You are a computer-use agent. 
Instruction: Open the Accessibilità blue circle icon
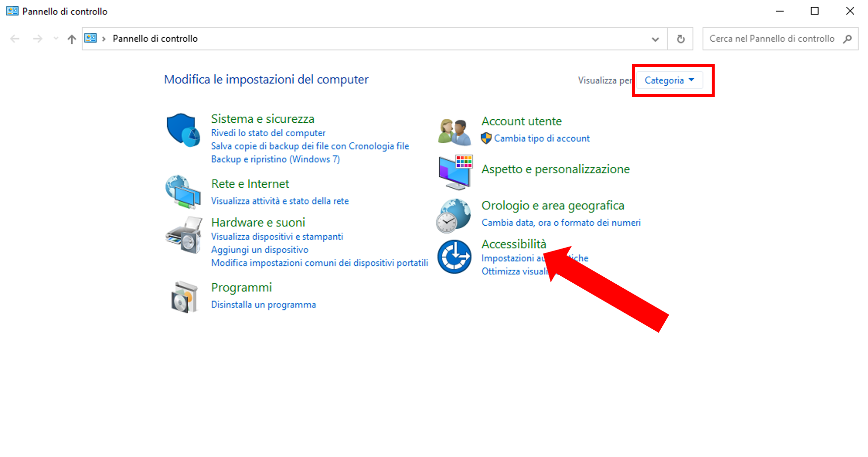point(454,256)
